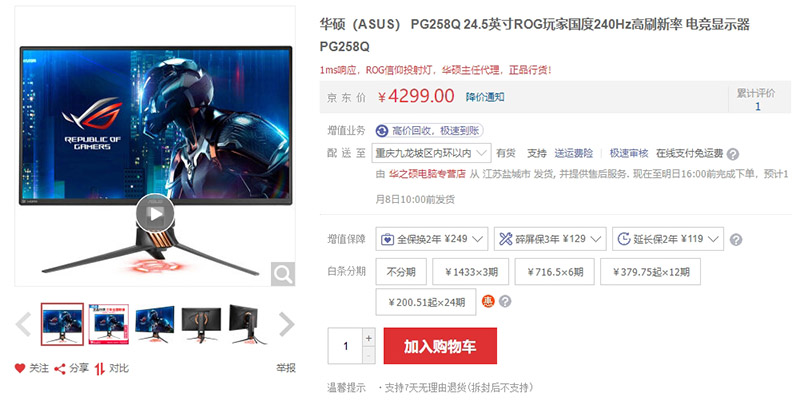The width and height of the screenshot is (800, 401).
Task: Open the magnifier zoom icon on product image
Action: [x=283, y=274]
